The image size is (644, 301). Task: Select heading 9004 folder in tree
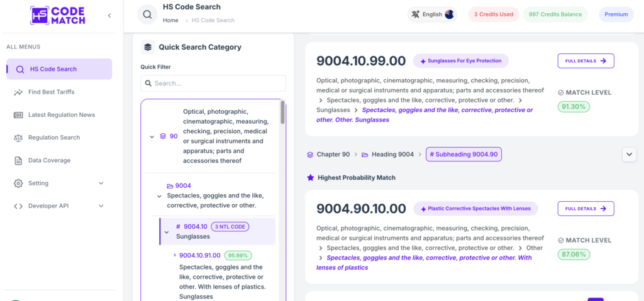[x=179, y=185]
